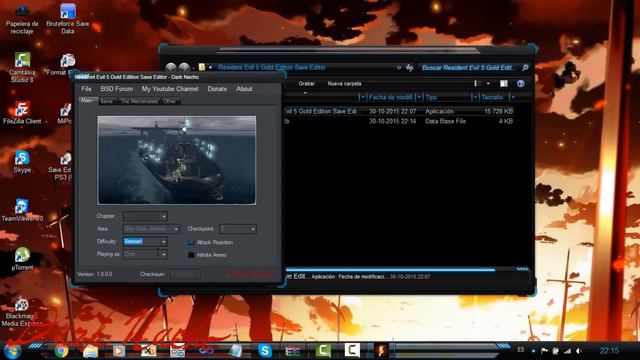
Task: Open the Papelera de reciclaje desktop icon
Action: pos(22,19)
